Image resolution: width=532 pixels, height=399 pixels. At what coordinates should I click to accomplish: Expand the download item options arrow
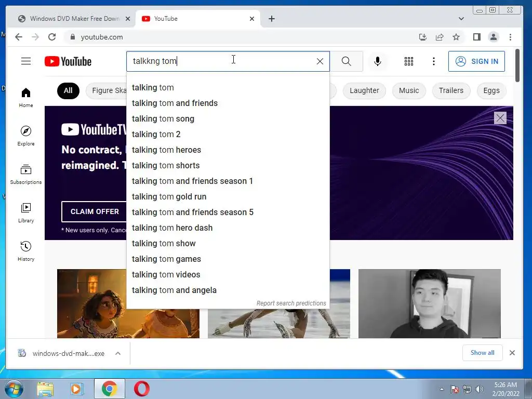pos(118,353)
